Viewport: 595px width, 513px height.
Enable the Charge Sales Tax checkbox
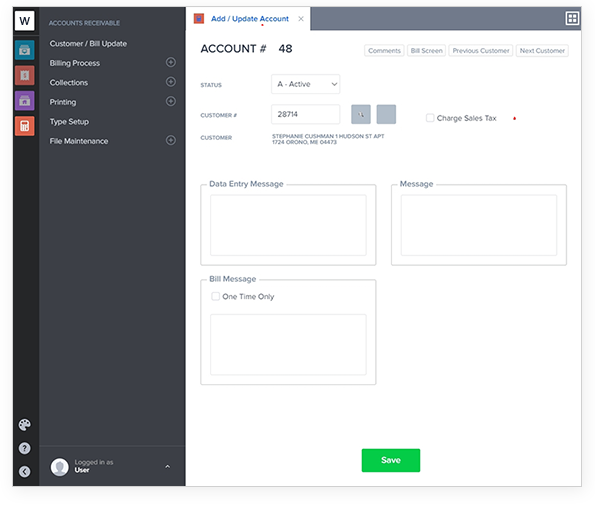coord(430,118)
